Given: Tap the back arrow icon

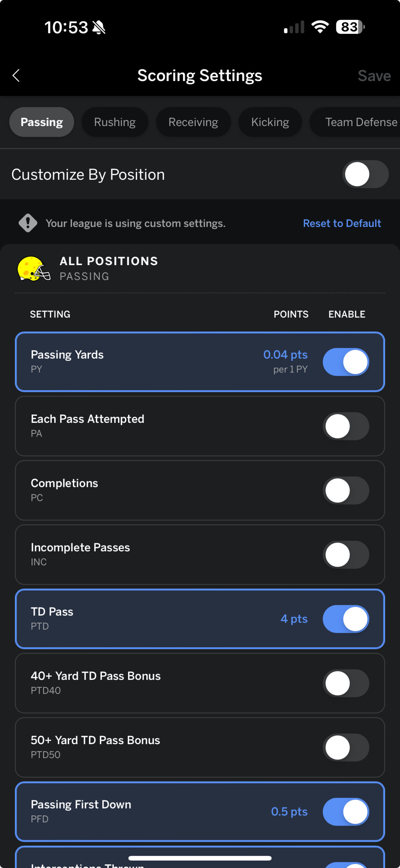Looking at the screenshot, I should click(x=16, y=75).
